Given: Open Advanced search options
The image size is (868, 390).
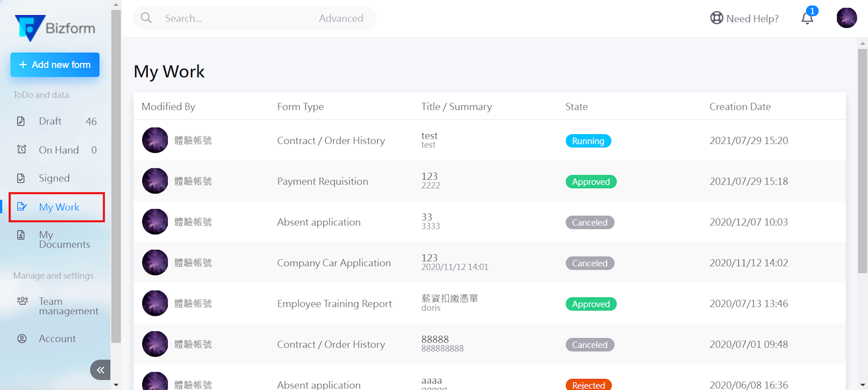Looking at the screenshot, I should coord(341,18).
